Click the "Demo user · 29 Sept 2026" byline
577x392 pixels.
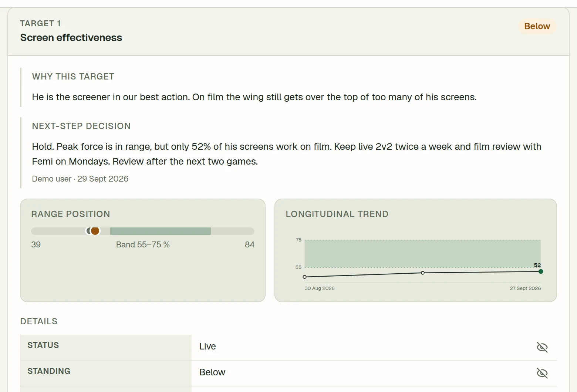80,179
